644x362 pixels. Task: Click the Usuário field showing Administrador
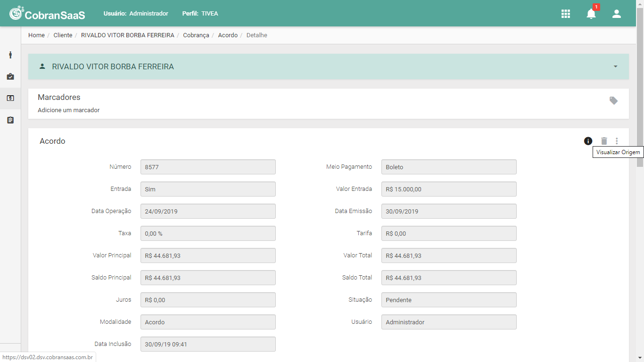(x=449, y=322)
